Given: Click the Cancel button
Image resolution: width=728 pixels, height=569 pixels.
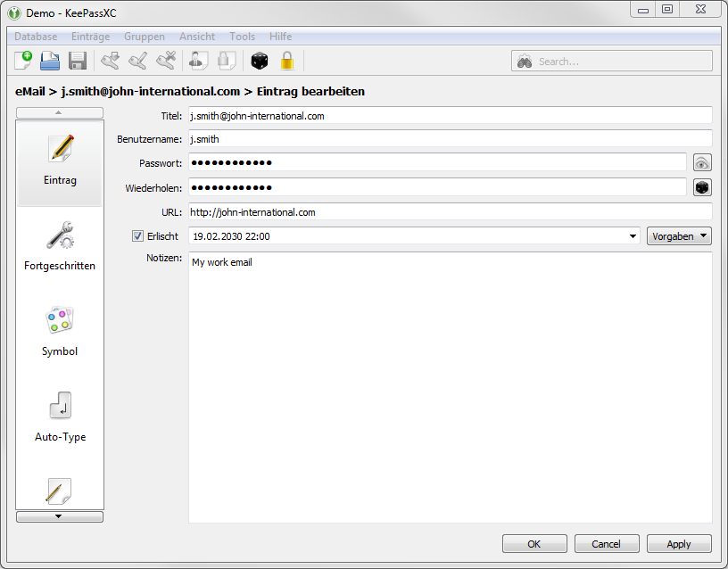Looking at the screenshot, I should [x=607, y=544].
